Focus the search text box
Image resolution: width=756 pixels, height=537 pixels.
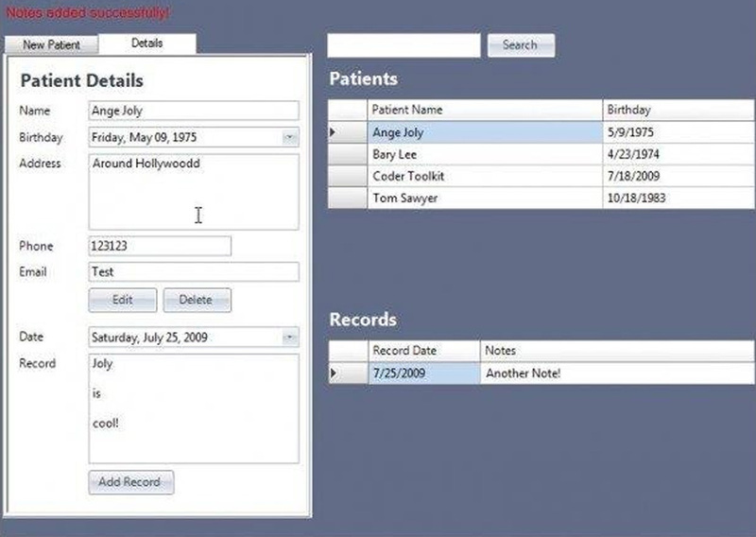[404, 45]
